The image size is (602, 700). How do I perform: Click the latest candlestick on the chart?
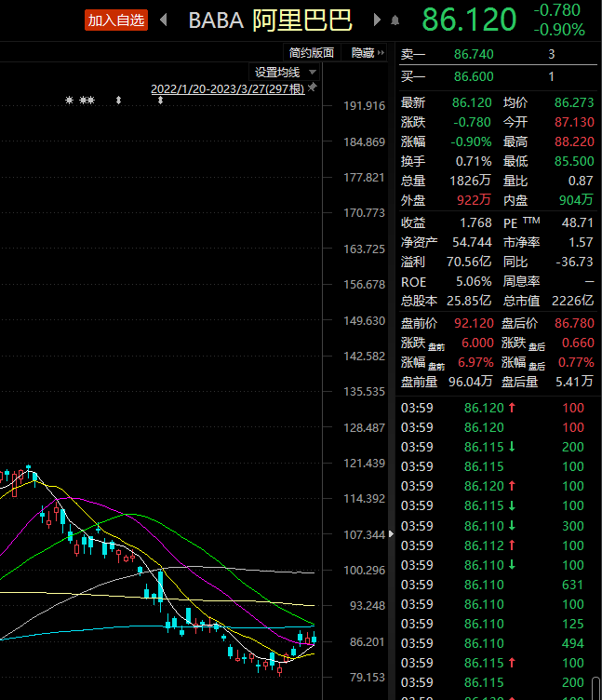pos(314,639)
